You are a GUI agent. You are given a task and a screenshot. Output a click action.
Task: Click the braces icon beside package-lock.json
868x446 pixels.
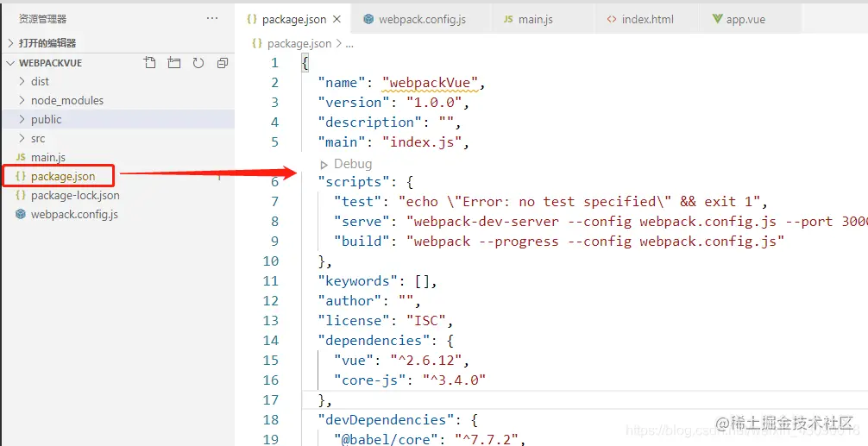pyautogui.click(x=21, y=195)
